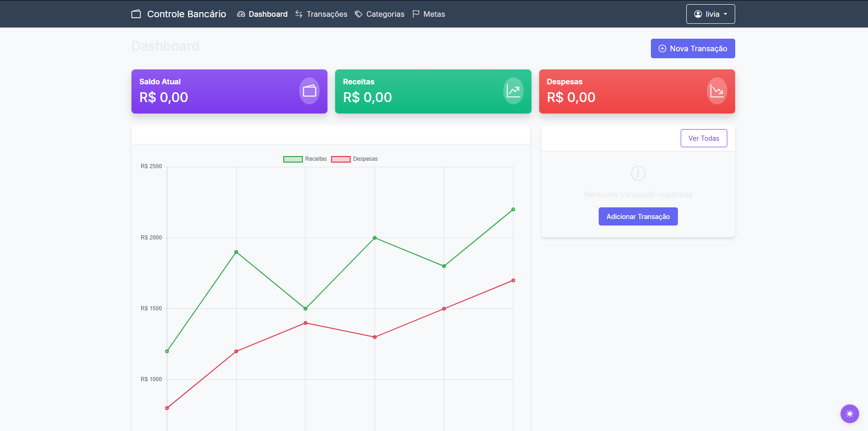Screen dimensions: 868x431
Task: Click the flag icon next to Metas
Action: [416, 14]
